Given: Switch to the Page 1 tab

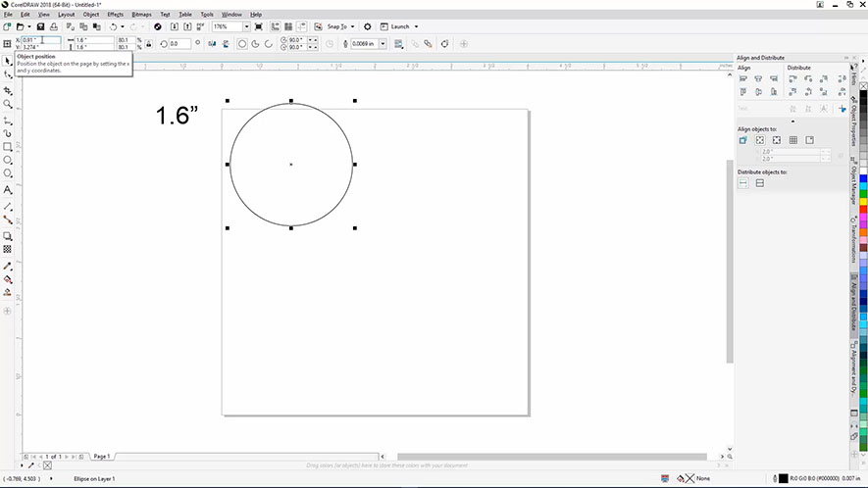Looking at the screenshot, I should tap(101, 457).
